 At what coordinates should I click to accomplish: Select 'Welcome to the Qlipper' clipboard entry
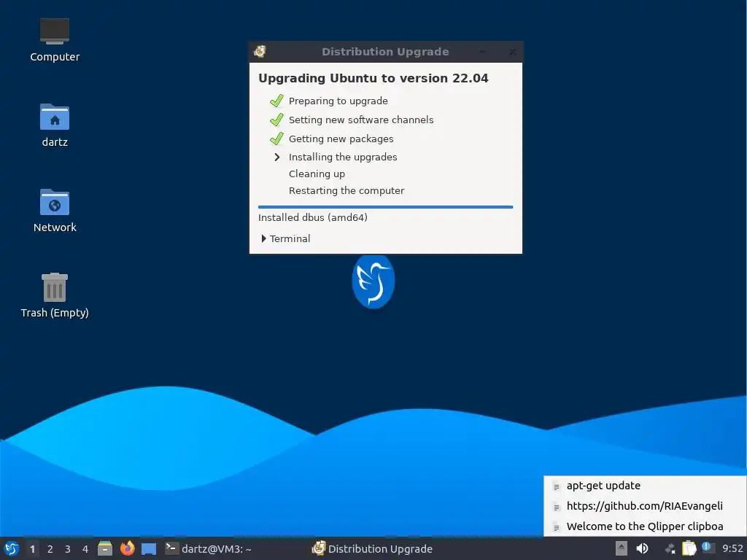point(645,526)
